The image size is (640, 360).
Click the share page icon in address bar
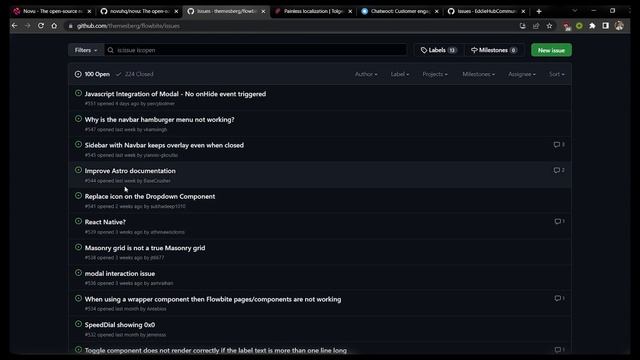point(536,26)
